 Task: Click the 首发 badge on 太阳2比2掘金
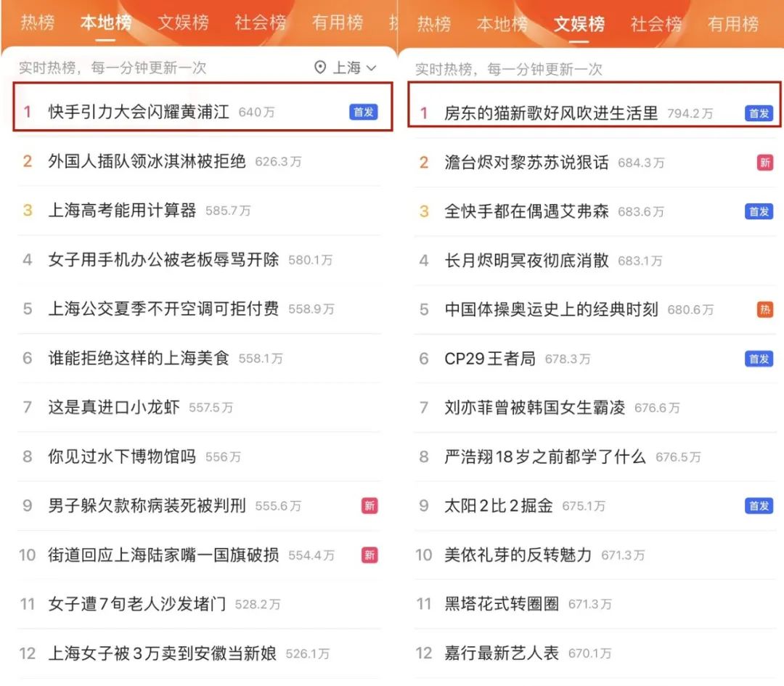point(758,506)
